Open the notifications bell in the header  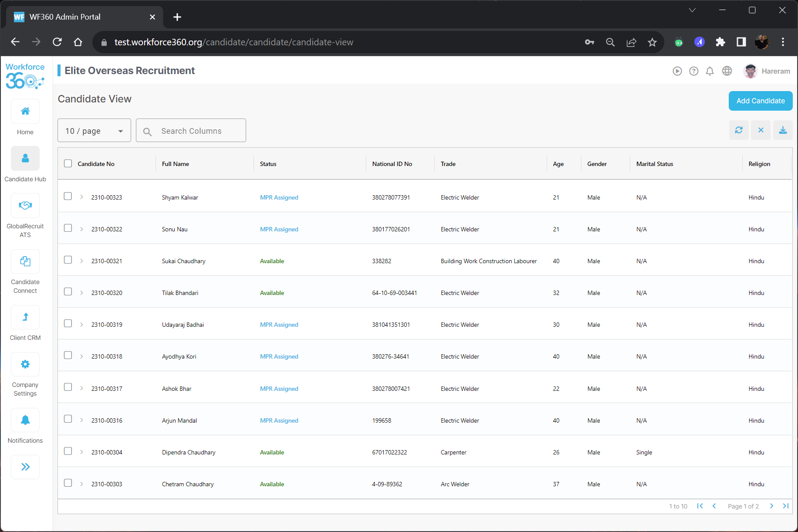pyautogui.click(x=710, y=71)
